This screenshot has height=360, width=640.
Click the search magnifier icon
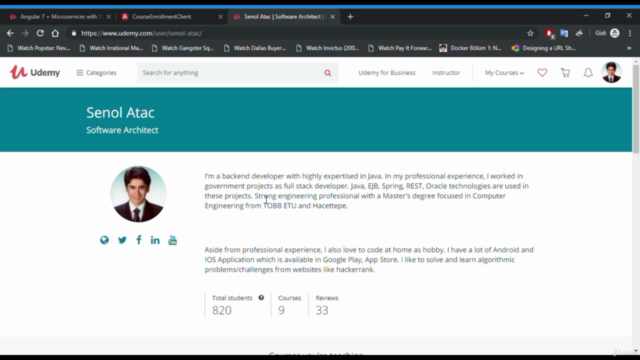click(x=328, y=73)
